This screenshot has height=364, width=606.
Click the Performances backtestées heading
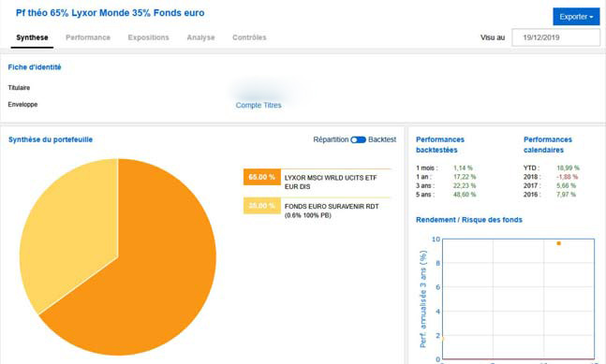pyautogui.click(x=440, y=145)
